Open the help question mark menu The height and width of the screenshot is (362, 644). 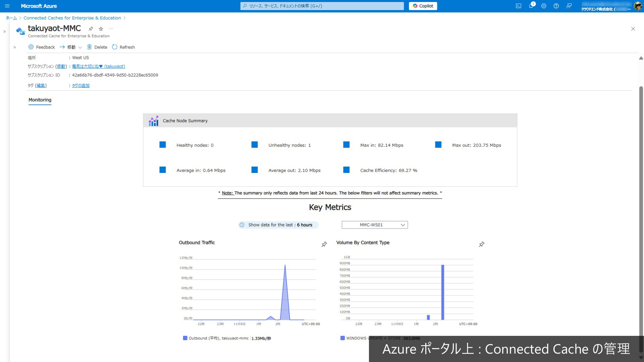pyautogui.click(x=556, y=6)
